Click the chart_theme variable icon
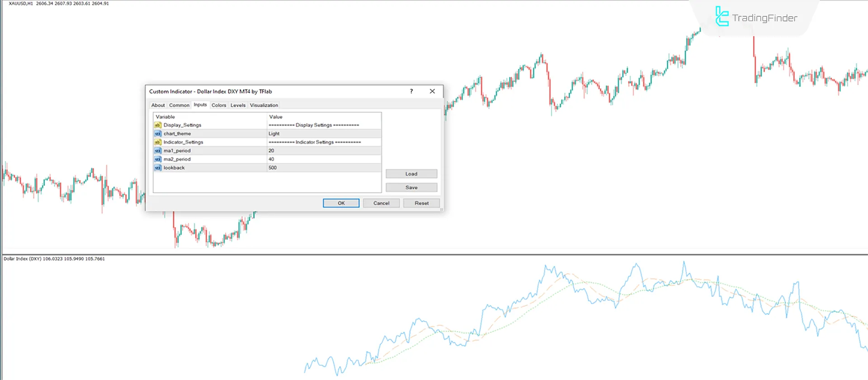 [x=158, y=134]
